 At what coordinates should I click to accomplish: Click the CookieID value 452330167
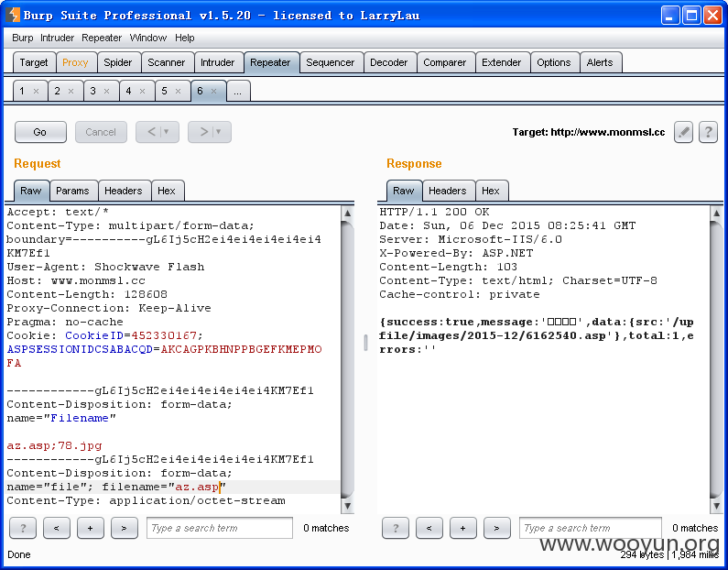pyautogui.click(x=163, y=335)
